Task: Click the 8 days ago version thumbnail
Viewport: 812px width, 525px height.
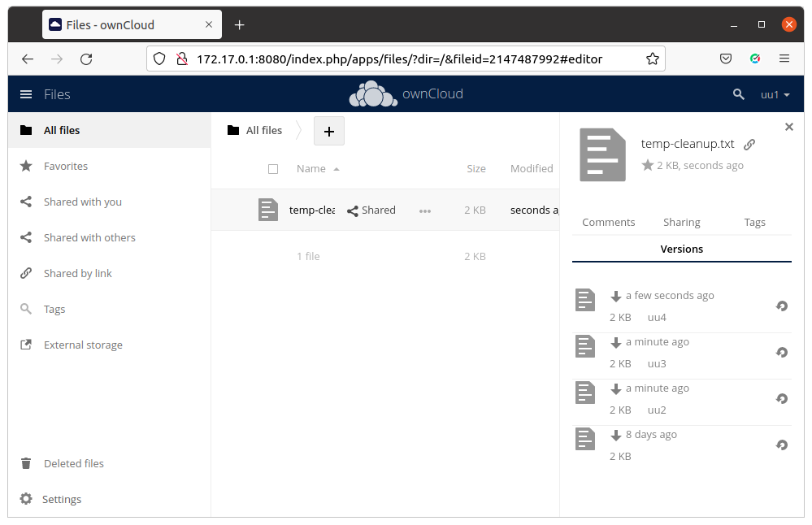Action: tap(585, 439)
